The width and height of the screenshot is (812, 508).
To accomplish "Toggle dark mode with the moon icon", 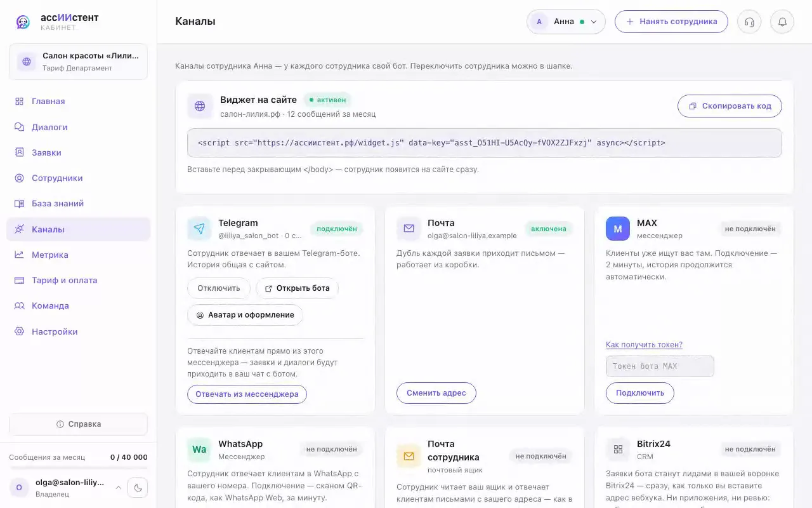I will click(x=138, y=488).
